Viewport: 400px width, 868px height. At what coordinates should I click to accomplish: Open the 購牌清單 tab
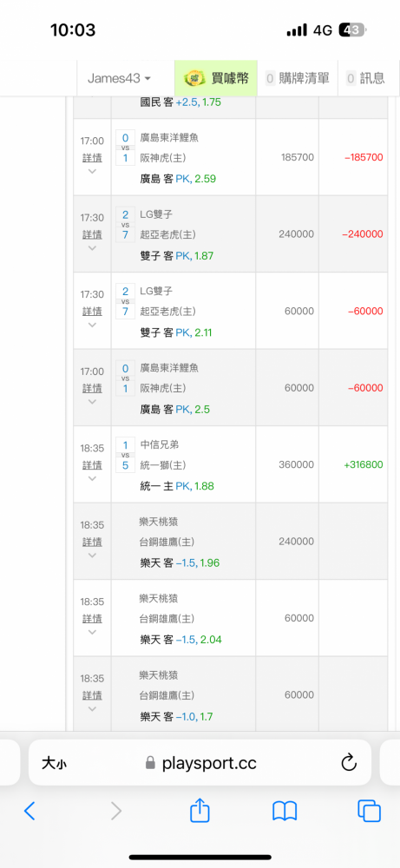click(298, 79)
